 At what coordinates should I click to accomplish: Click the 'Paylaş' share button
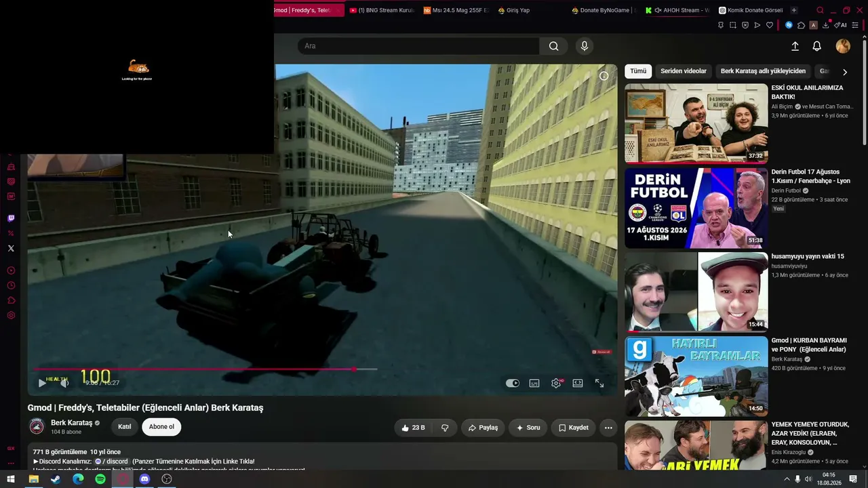pos(483,428)
